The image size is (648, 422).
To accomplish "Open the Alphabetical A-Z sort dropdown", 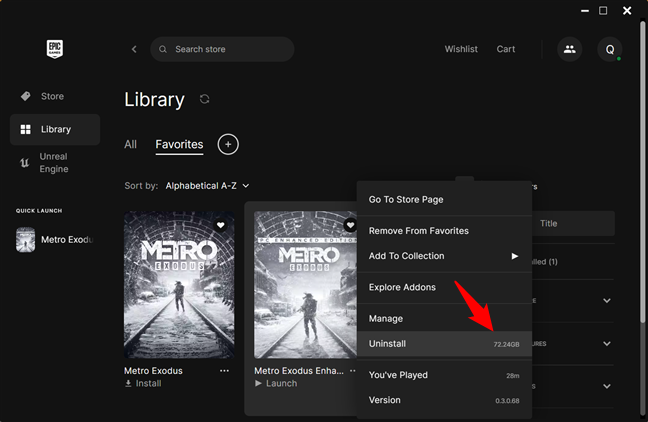I will (207, 185).
